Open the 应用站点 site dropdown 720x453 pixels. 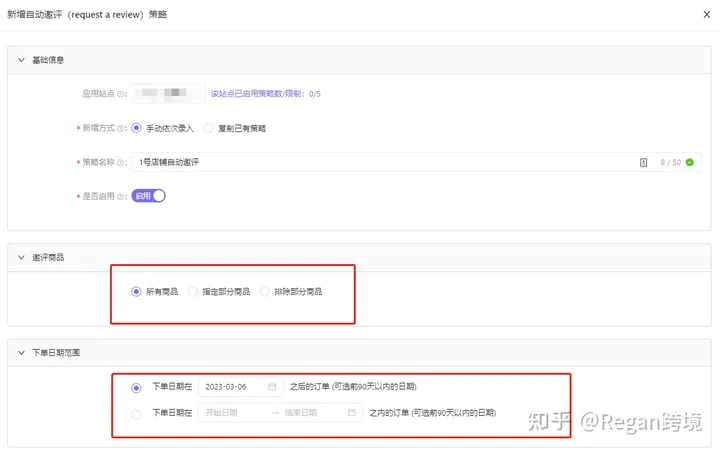click(x=168, y=93)
